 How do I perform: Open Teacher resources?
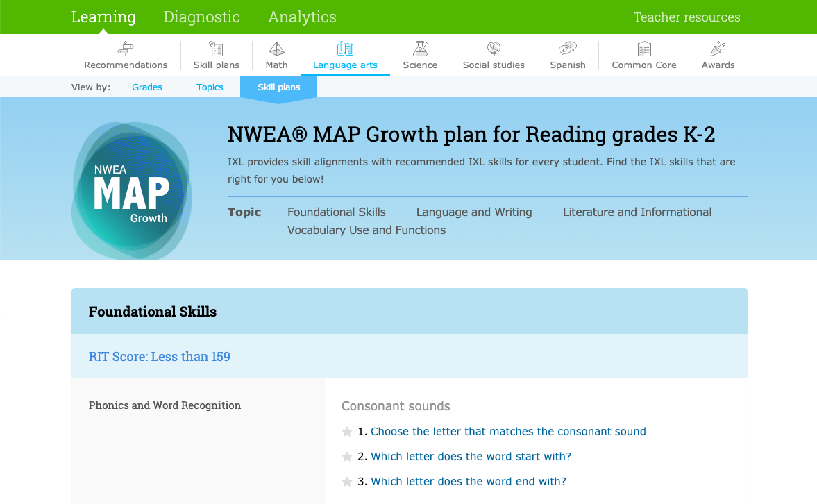coord(687,17)
